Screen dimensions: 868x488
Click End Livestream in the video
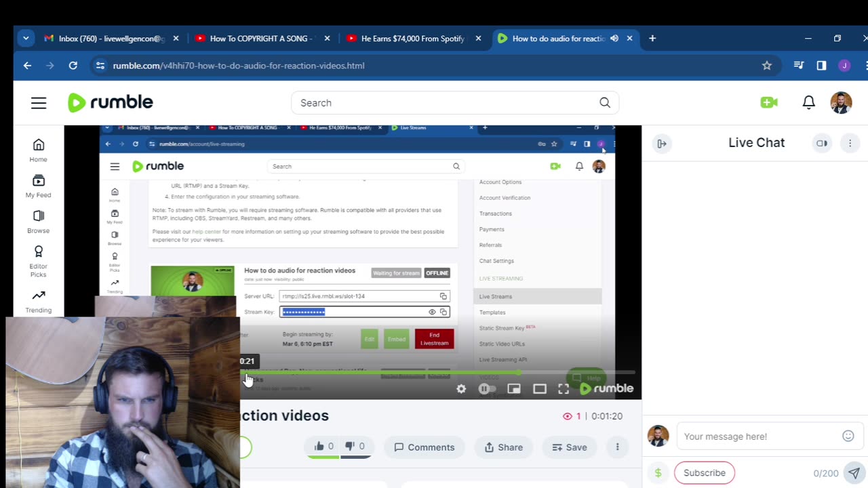(434, 339)
